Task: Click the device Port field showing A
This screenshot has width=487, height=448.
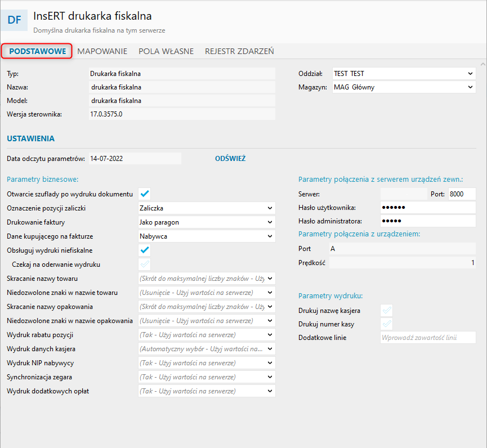Action: (403, 249)
